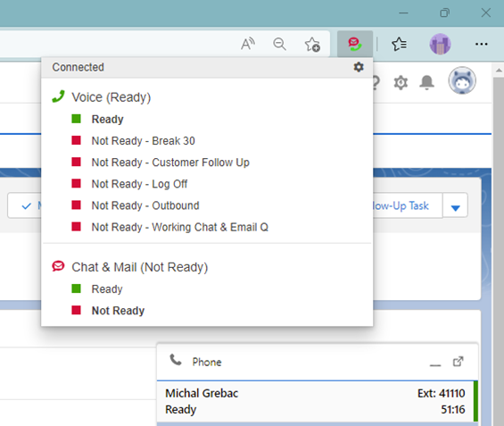Viewport: 504px width, 426px height.
Task: Click the Follow-Up Task button
Action: [x=408, y=205]
